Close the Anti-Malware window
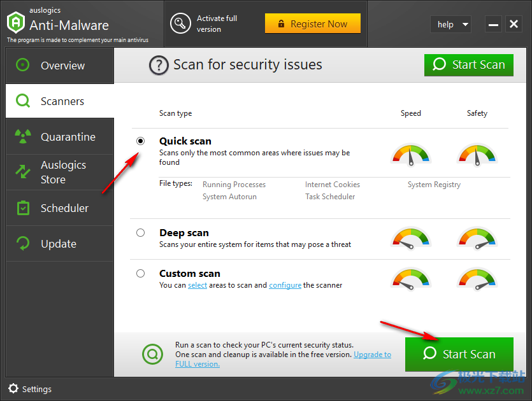Screen dimensions: 532x401 pyautogui.click(x=514, y=24)
